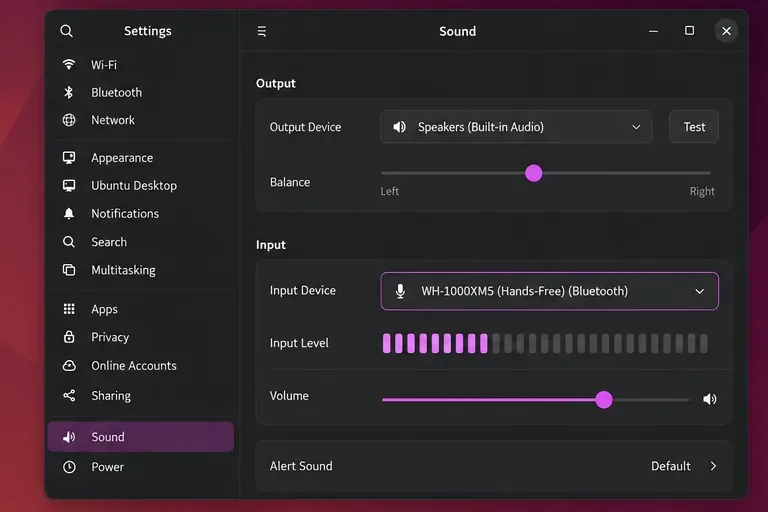Click the Wi-Fi signal icon in sidebar

click(69, 64)
